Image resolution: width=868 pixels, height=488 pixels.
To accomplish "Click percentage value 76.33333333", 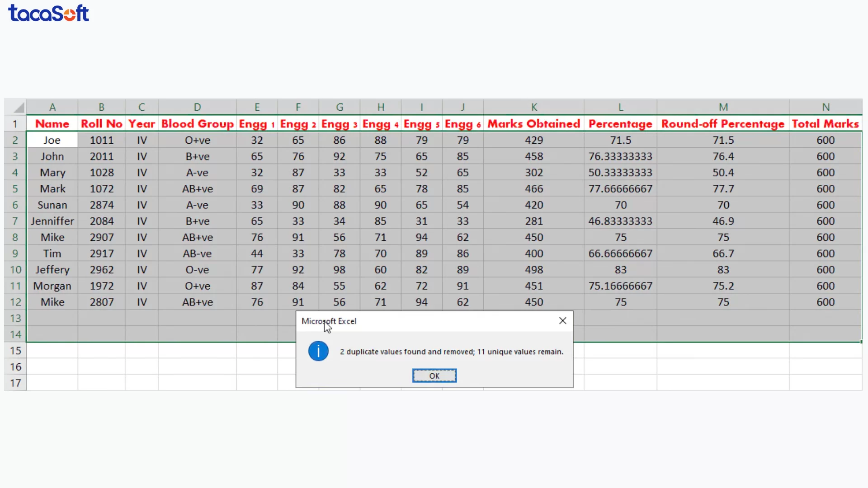I will pos(620,156).
